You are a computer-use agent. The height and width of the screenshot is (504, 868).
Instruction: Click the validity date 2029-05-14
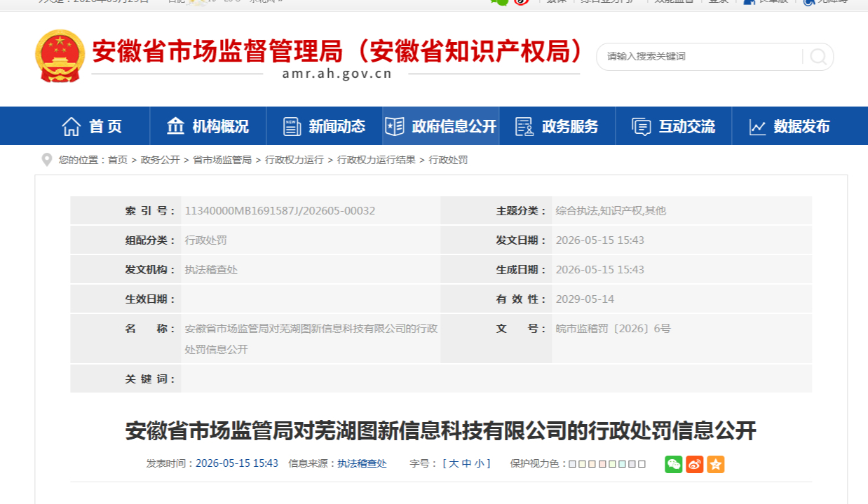click(x=585, y=299)
